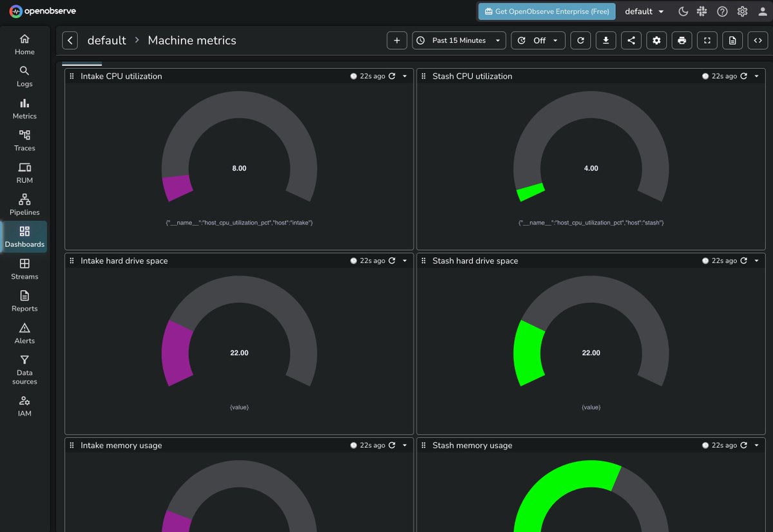The image size is (773, 532).
Task: Open the Metrics section
Action: (x=24, y=109)
